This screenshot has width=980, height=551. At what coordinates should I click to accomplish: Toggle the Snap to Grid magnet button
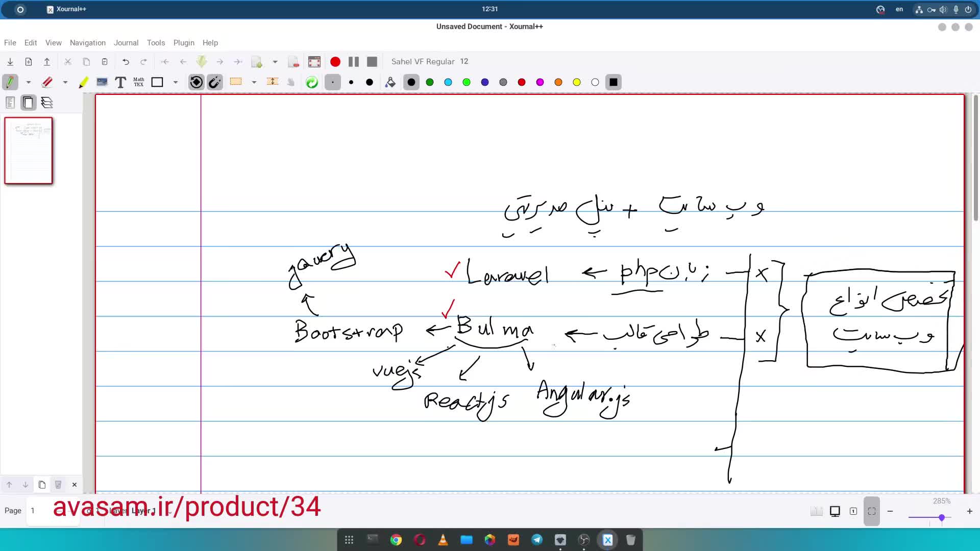[215, 82]
